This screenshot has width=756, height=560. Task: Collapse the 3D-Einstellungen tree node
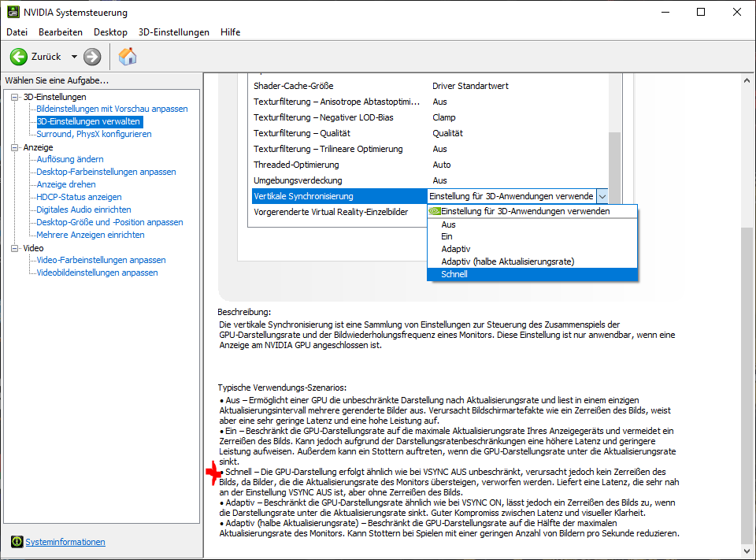(x=14, y=97)
